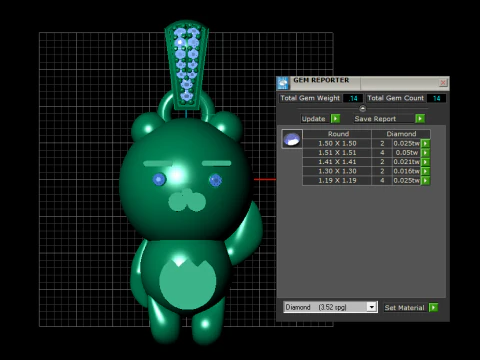Click the green arrow next to Save Report
Screen dimensions: 480x360
pos(420,118)
